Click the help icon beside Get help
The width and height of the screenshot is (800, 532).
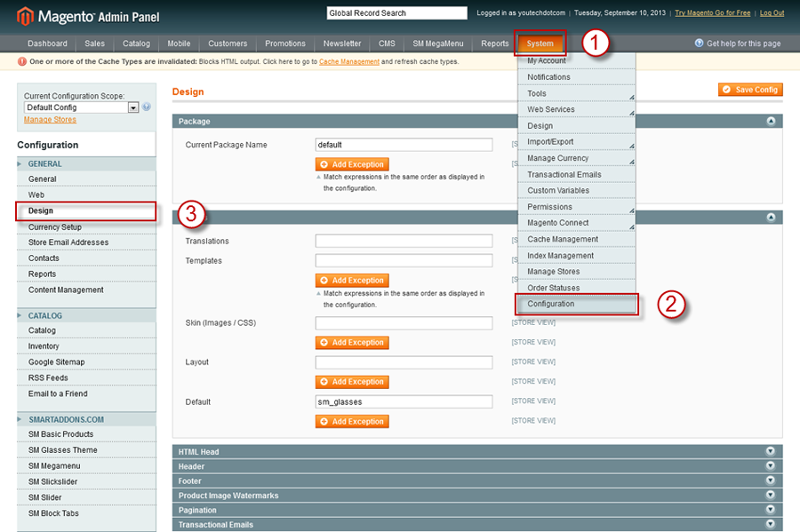[x=699, y=44]
